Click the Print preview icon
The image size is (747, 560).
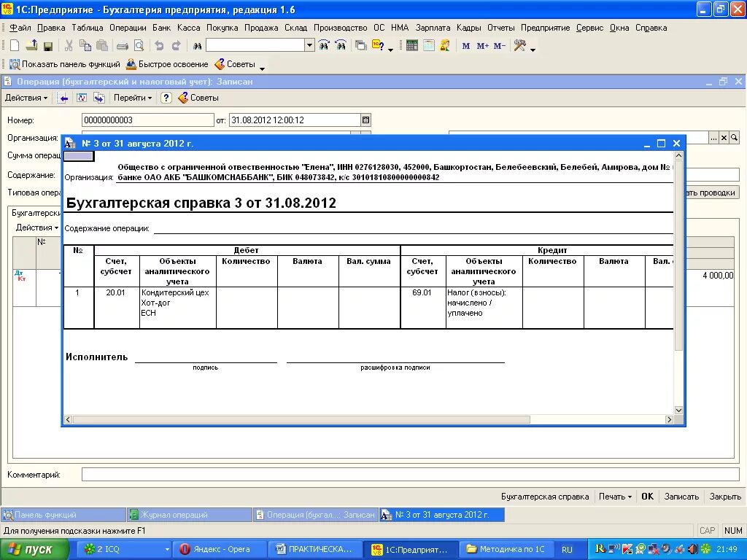pyautogui.click(x=139, y=46)
